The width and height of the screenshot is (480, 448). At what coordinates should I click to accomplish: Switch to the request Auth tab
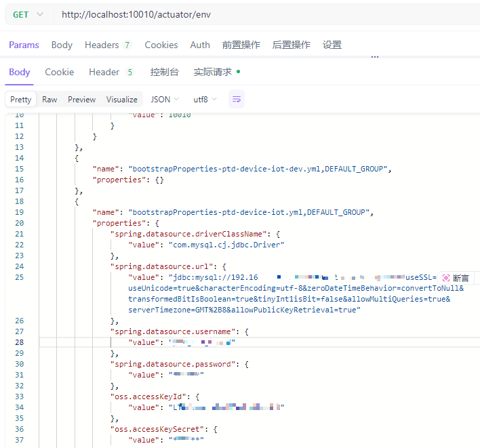tap(200, 45)
